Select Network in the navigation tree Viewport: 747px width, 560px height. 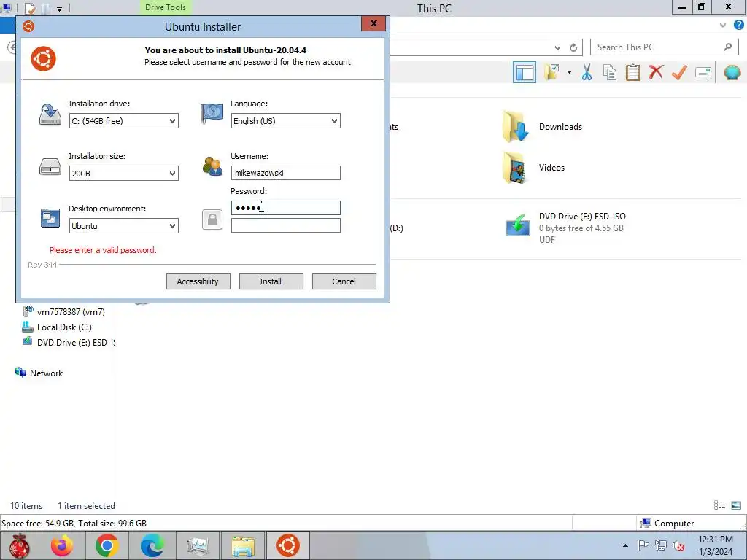(39, 373)
